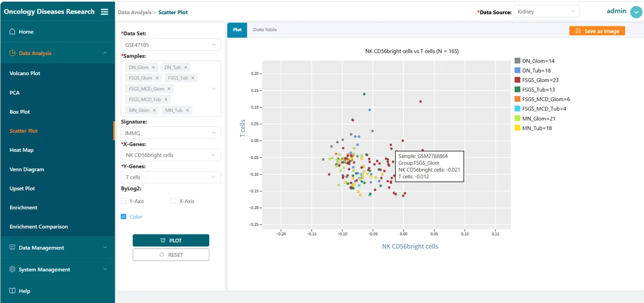Remove the FSGS_MCD_Glom sample tag
Image resolution: width=644 pixels, height=303 pixels.
coord(169,89)
